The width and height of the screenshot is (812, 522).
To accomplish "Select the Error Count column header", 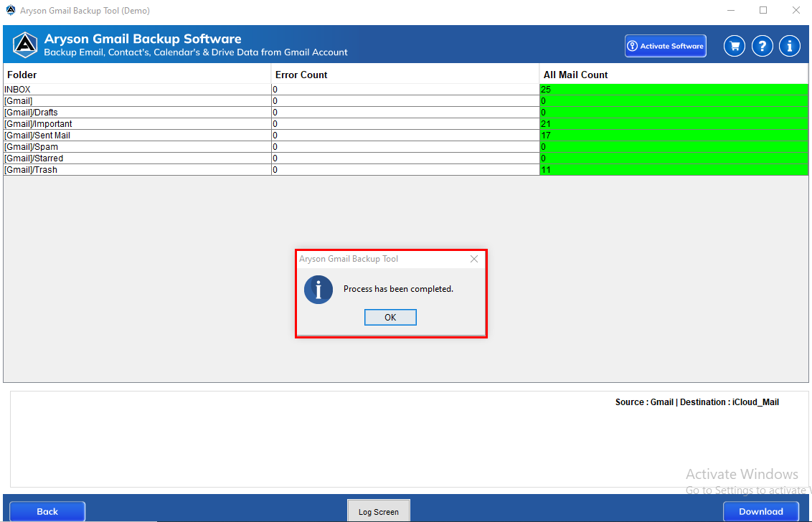I will pyautogui.click(x=405, y=75).
